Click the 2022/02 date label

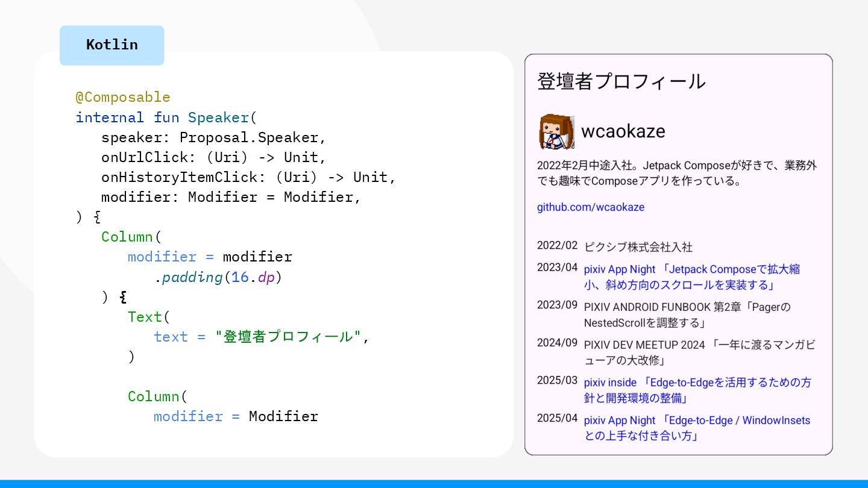click(557, 246)
